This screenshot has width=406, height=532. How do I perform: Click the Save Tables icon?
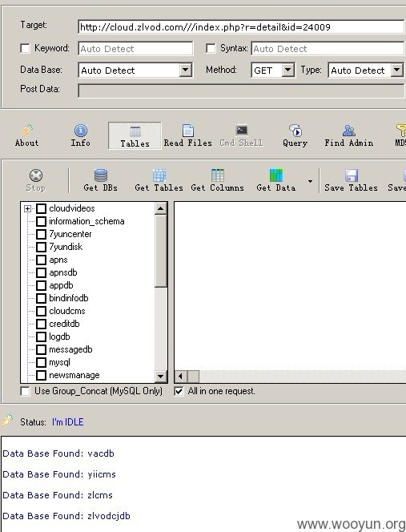click(352, 175)
